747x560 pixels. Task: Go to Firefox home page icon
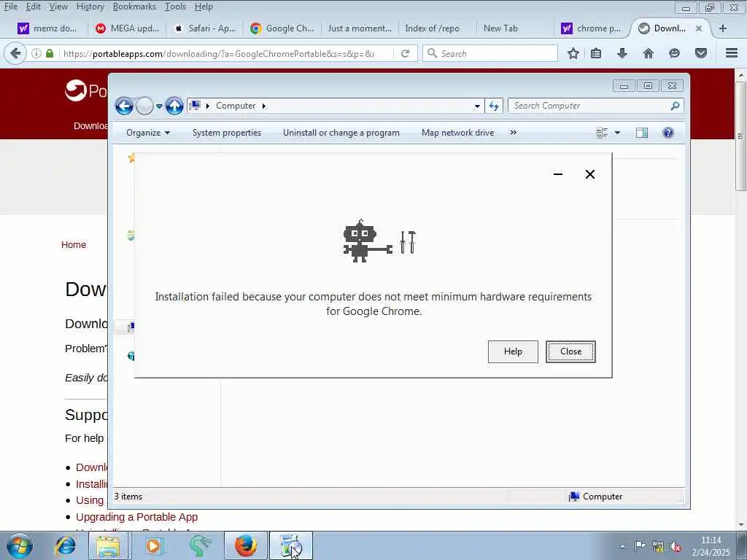[648, 53]
